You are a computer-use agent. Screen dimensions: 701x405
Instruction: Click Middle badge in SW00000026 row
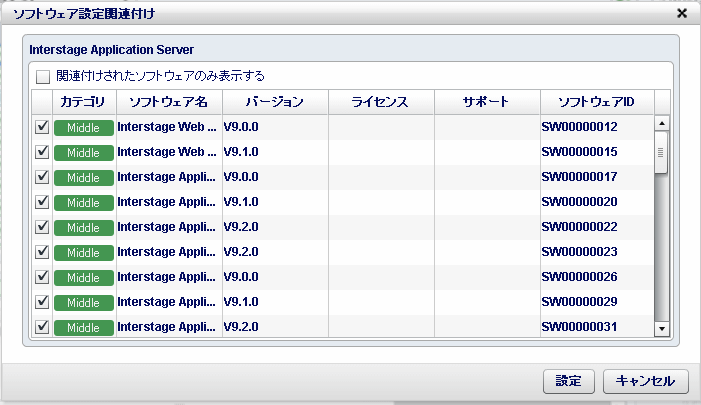coord(84,278)
